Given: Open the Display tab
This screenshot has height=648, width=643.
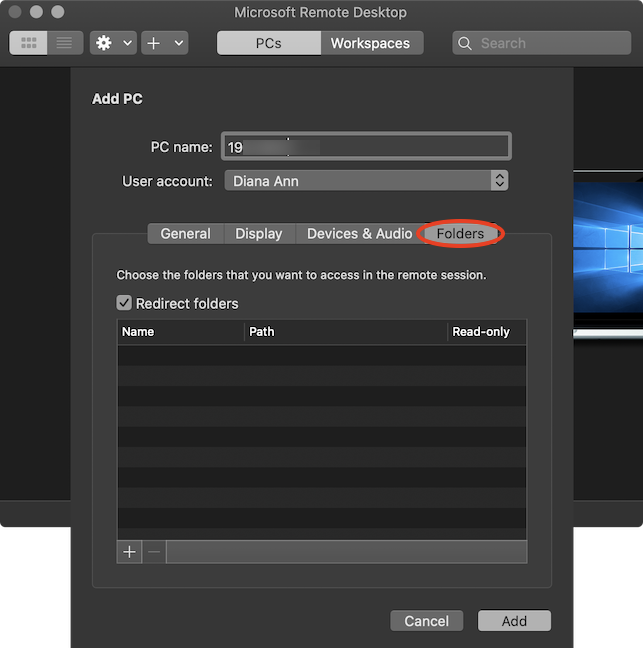Looking at the screenshot, I should pyautogui.click(x=259, y=233).
